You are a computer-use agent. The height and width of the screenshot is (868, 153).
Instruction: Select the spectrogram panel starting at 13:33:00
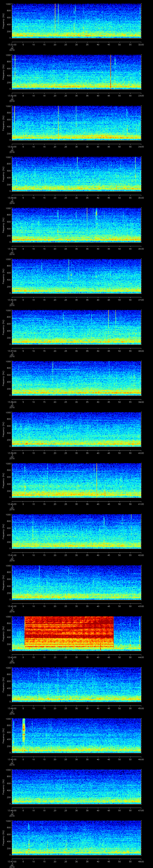(x=76, y=123)
